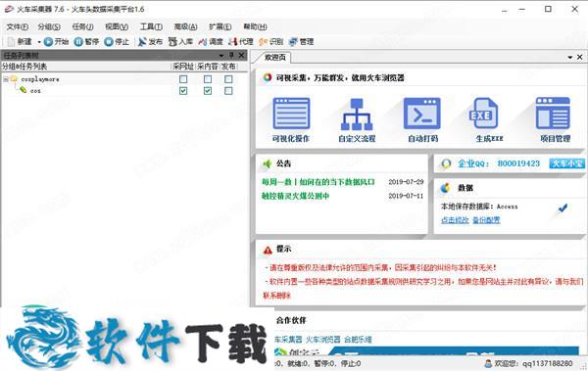
Task: Click the 发布 publish toolbar icon
Action: point(142,41)
